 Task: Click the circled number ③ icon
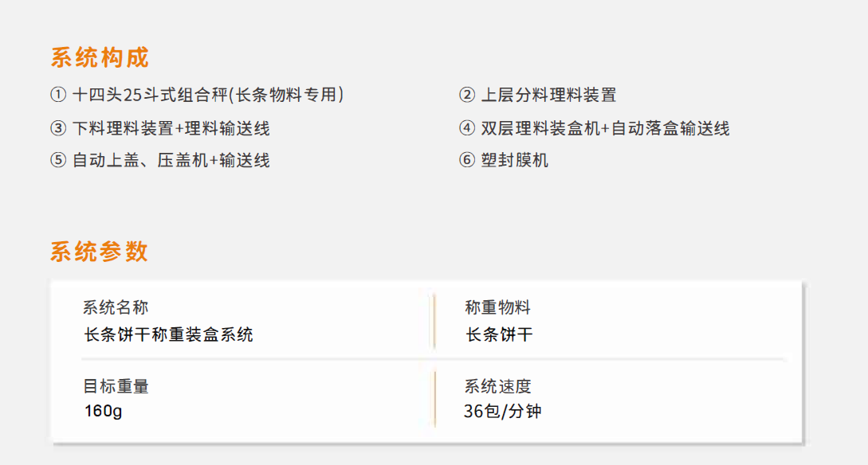58,128
